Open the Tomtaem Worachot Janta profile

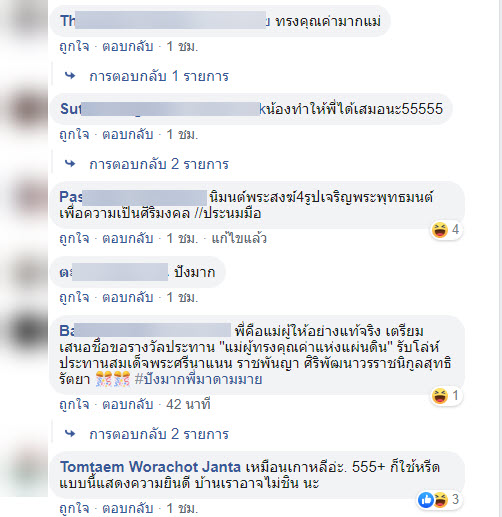click(150, 467)
